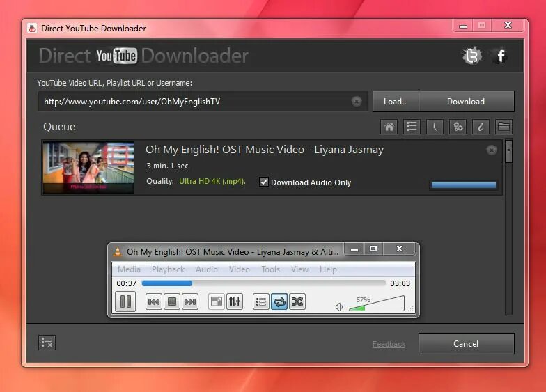Click the clock history icon in Queue toolbar

pyautogui.click(x=435, y=127)
